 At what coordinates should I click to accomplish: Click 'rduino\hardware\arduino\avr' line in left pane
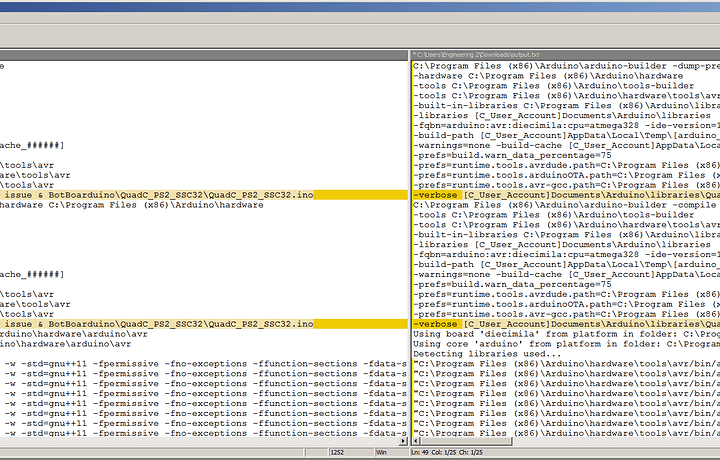click(x=73, y=334)
